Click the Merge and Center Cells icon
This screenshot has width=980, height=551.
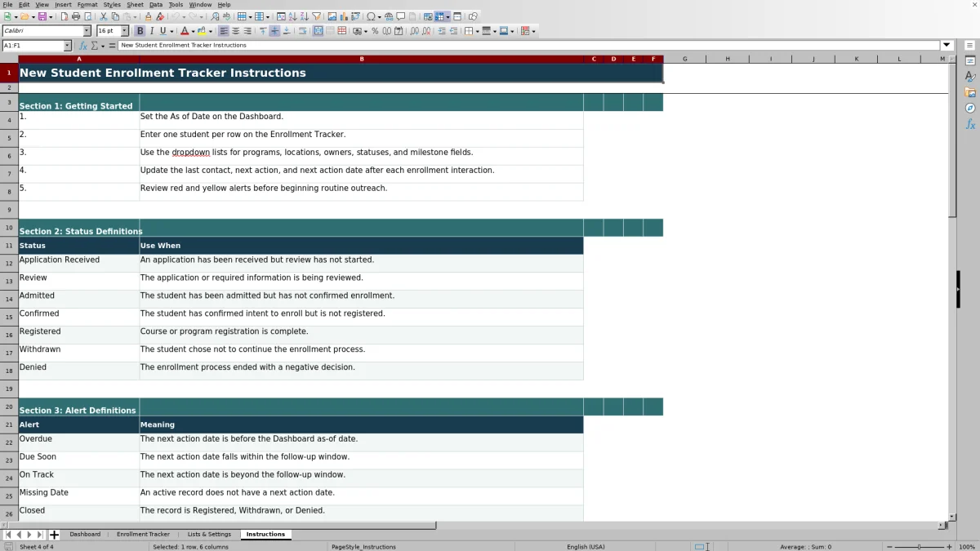[318, 31]
